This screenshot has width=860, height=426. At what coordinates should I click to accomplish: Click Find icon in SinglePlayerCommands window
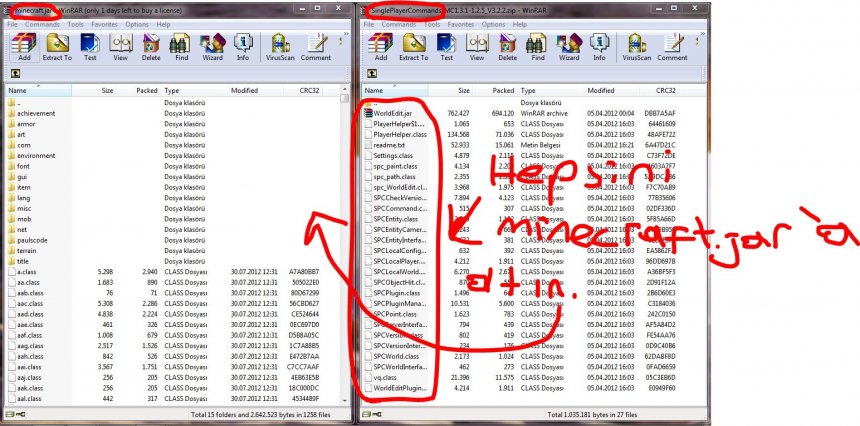point(538,47)
